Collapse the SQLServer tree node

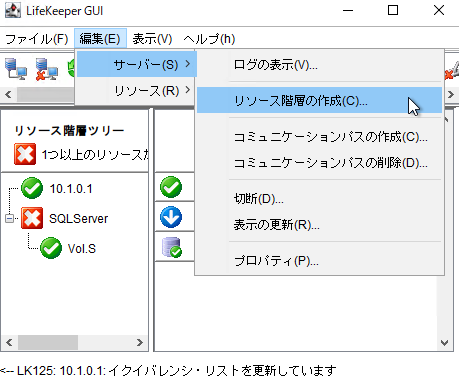(x=9, y=219)
